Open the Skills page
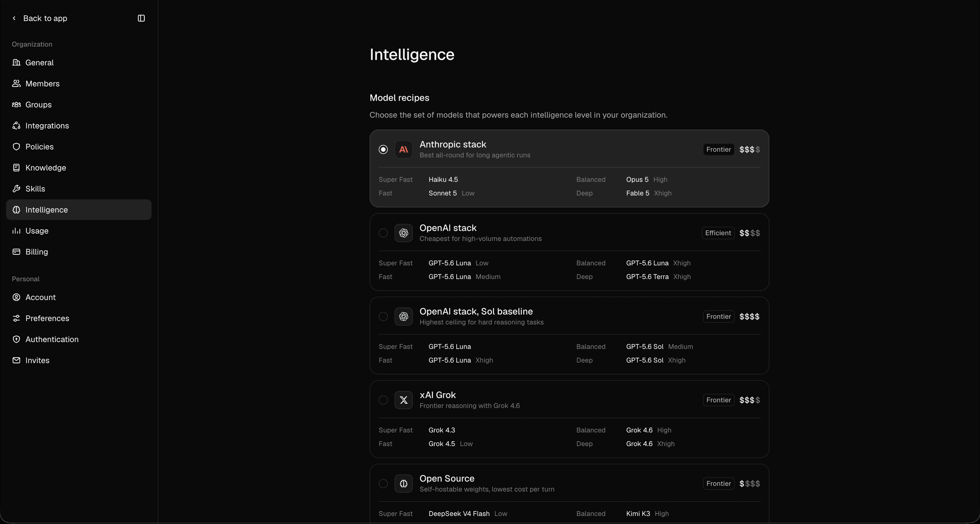The image size is (980, 524). pyautogui.click(x=79, y=189)
